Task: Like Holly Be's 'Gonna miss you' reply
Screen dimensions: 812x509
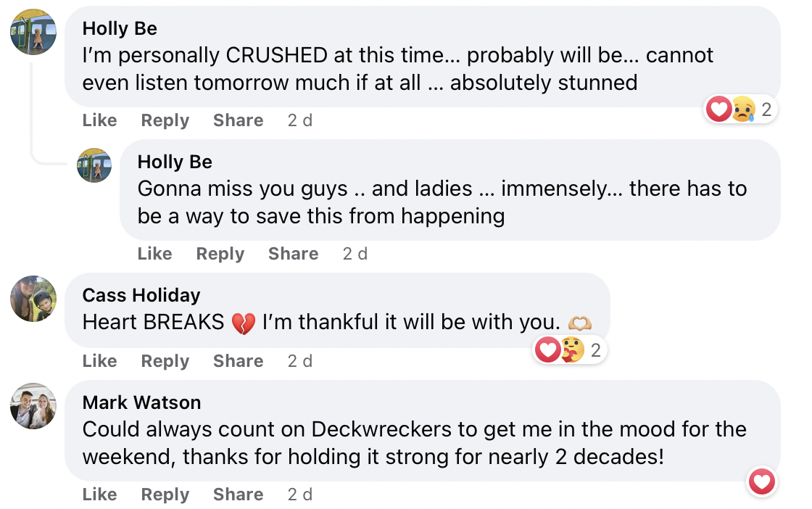Action: click(154, 254)
